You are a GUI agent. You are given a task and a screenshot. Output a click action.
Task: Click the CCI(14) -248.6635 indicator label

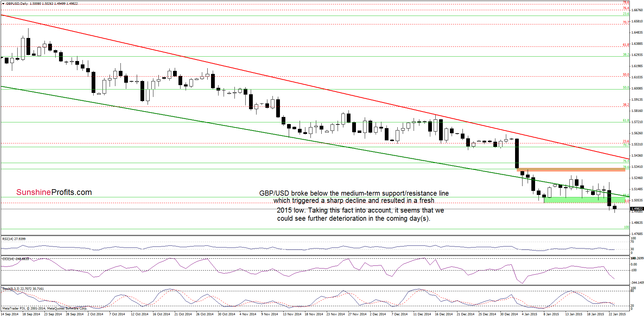16,259
